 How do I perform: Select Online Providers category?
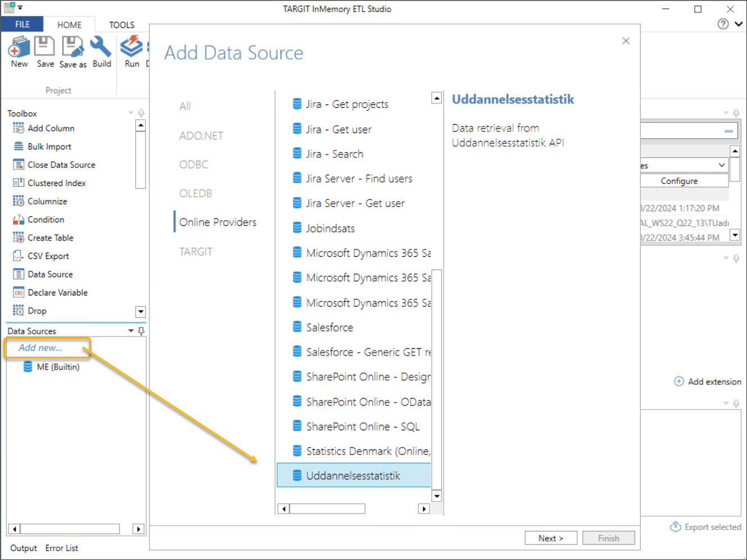click(x=218, y=222)
